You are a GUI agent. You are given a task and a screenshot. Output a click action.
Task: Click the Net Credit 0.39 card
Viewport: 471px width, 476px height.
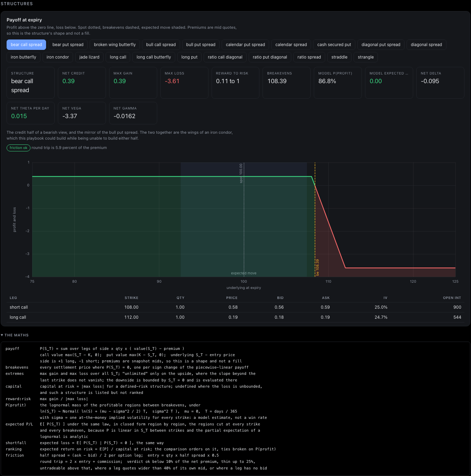click(x=82, y=83)
